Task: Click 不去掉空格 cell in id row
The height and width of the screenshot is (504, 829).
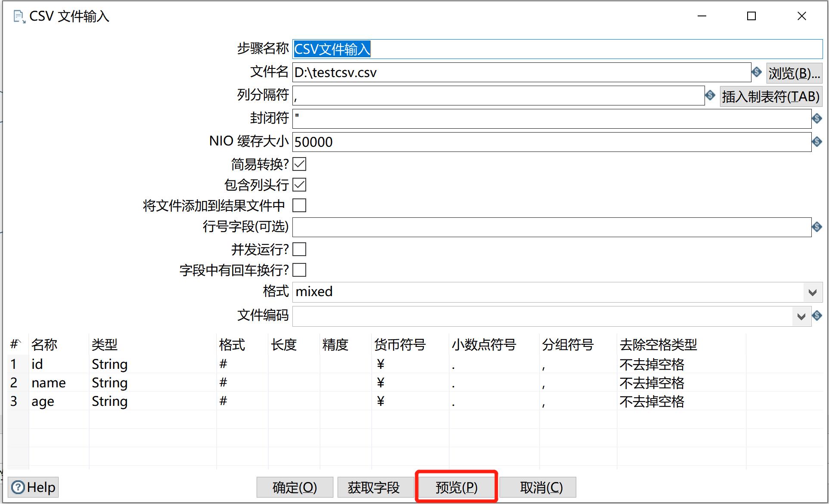Action: click(x=681, y=364)
